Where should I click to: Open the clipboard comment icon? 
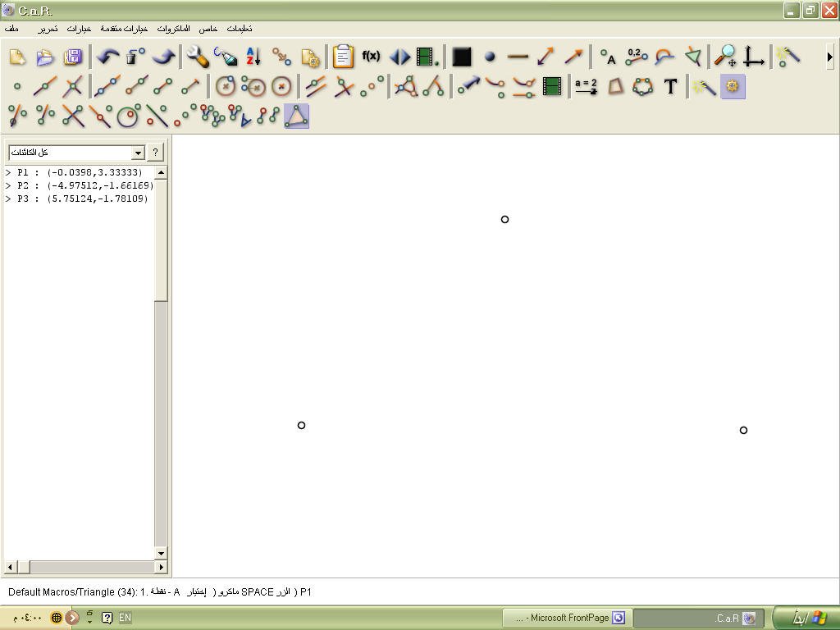pyautogui.click(x=343, y=57)
